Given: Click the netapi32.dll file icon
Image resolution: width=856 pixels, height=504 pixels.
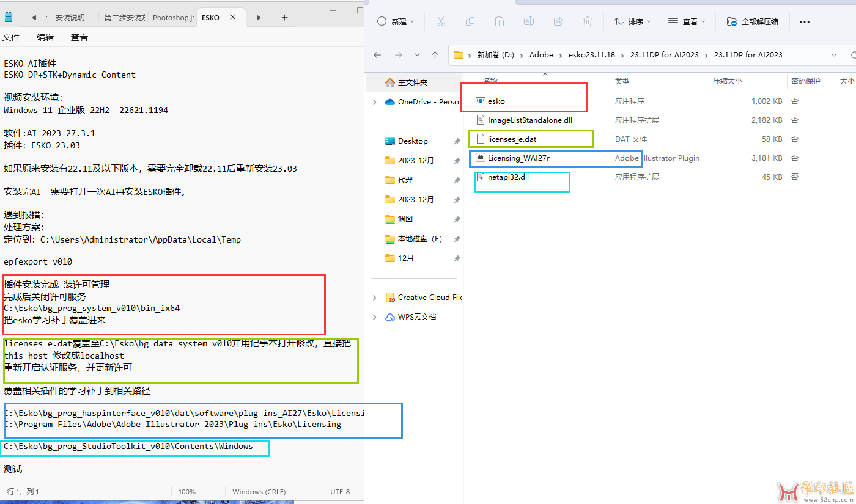Looking at the screenshot, I should (481, 177).
